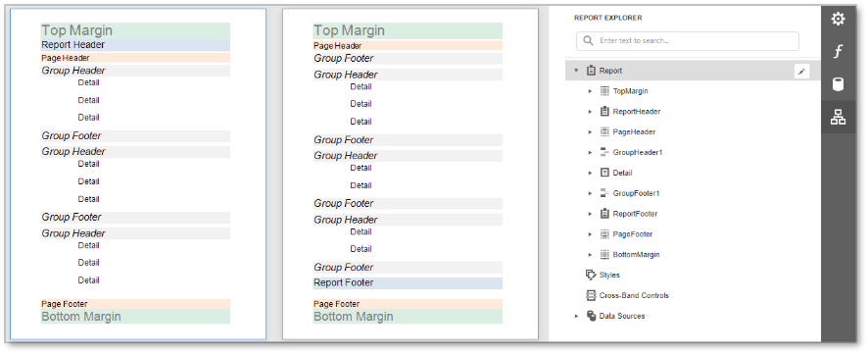Expand the GroupHeader1 node
The image size is (868, 354).
pyautogui.click(x=590, y=152)
